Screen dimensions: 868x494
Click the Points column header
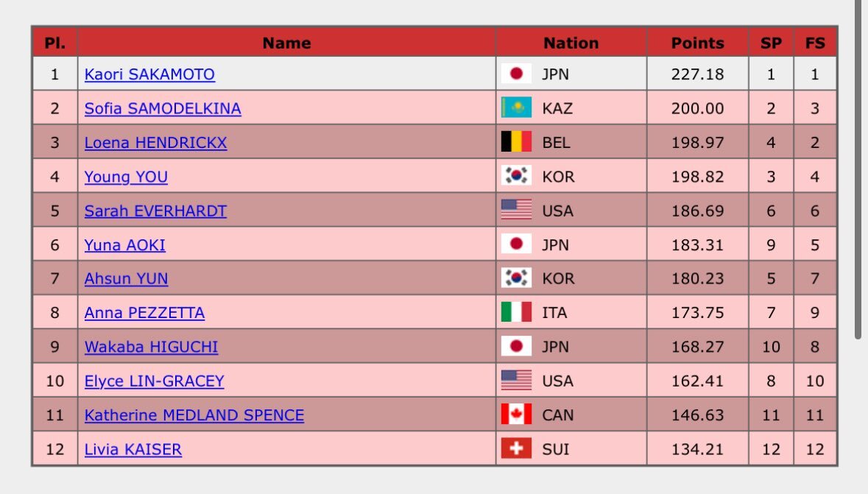tap(697, 43)
